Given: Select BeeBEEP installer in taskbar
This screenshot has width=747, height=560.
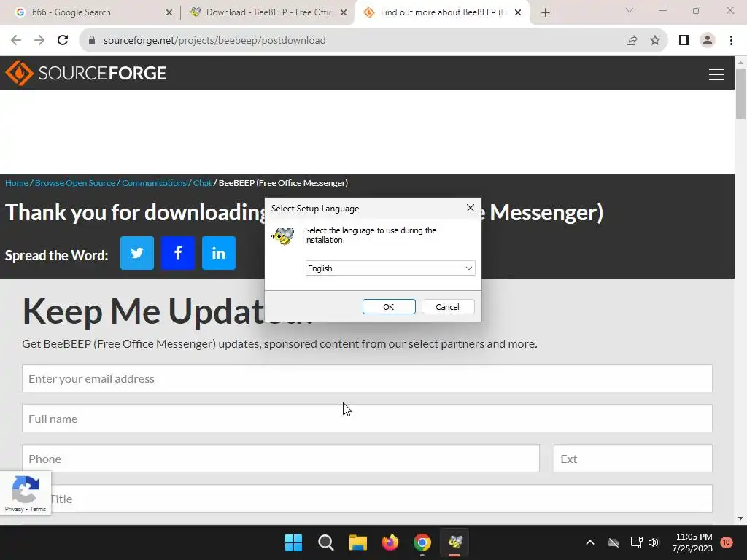Looking at the screenshot, I should [x=454, y=542].
